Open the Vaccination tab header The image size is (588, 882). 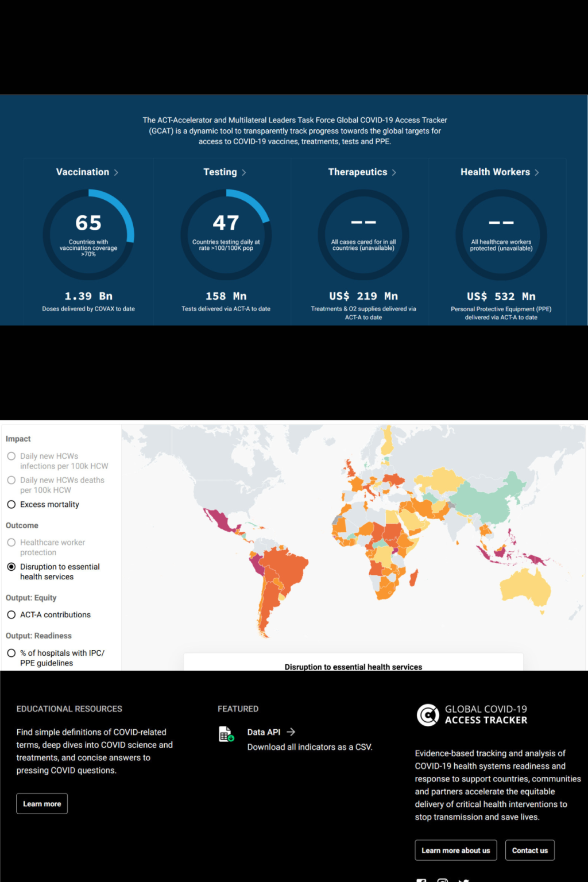click(x=82, y=172)
